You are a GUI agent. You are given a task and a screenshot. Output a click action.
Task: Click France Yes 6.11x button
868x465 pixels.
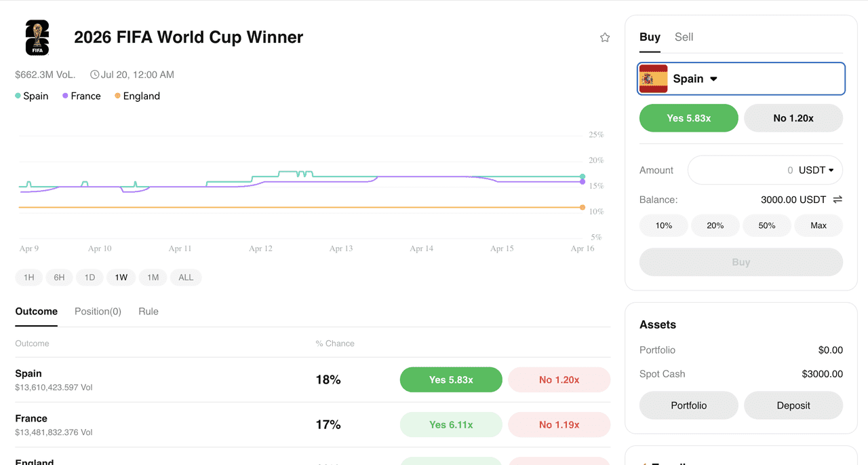[x=451, y=425]
